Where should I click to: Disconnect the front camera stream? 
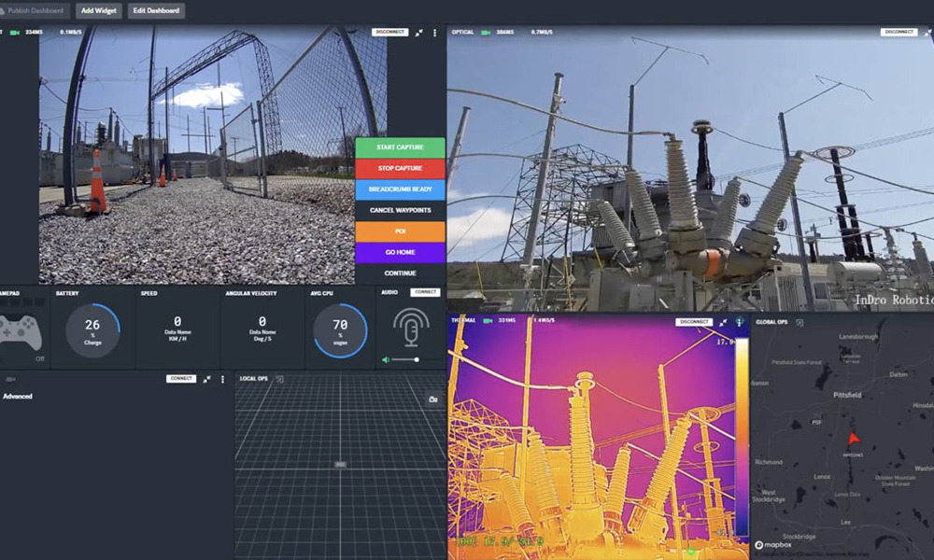tap(389, 33)
